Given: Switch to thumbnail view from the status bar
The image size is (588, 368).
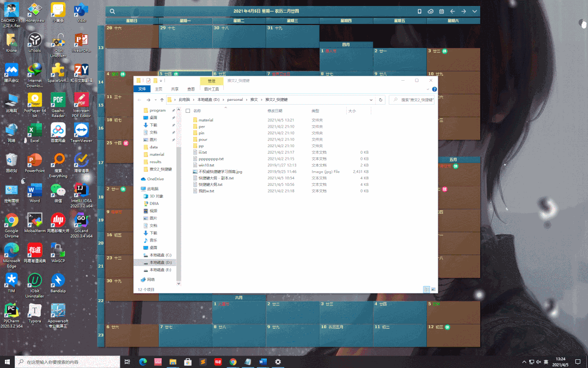Looking at the screenshot, I should click(x=433, y=289).
